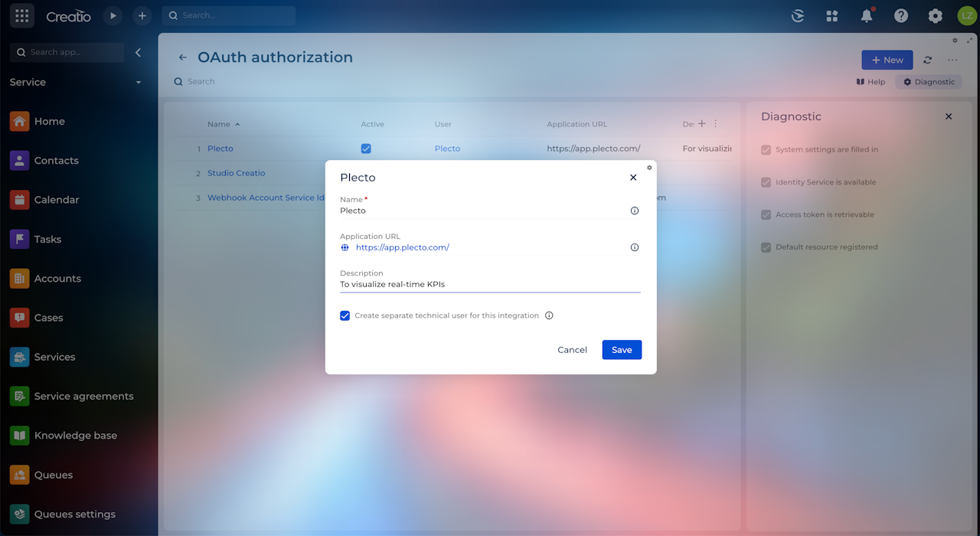The height and width of the screenshot is (536, 980).
Task: Click the Active column header
Action: point(373,124)
